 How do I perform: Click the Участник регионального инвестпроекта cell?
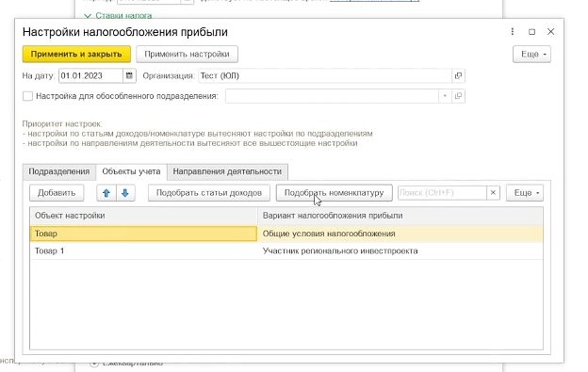pyautogui.click(x=400, y=251)
